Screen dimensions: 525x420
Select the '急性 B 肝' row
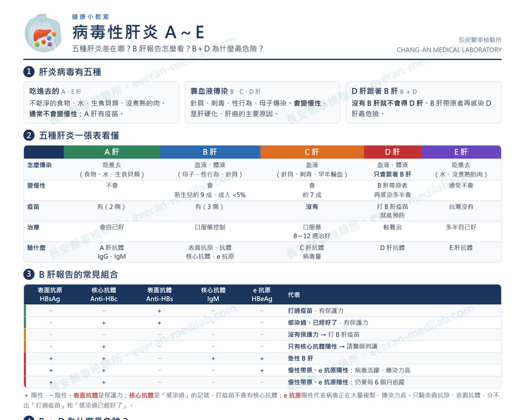click(262, 358)
